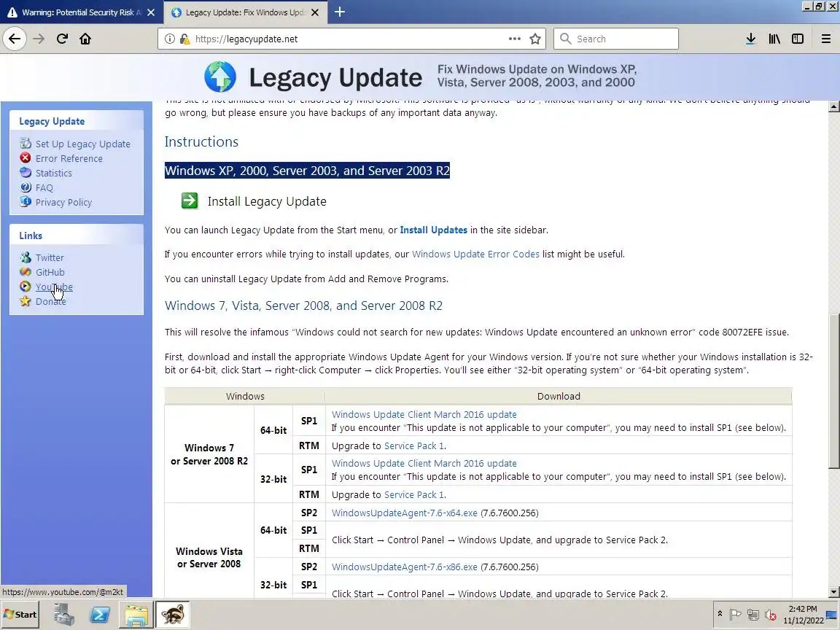The image size is (840, 630).
Task: Click the forward navigation arrow
Action: tap(39, 39)
